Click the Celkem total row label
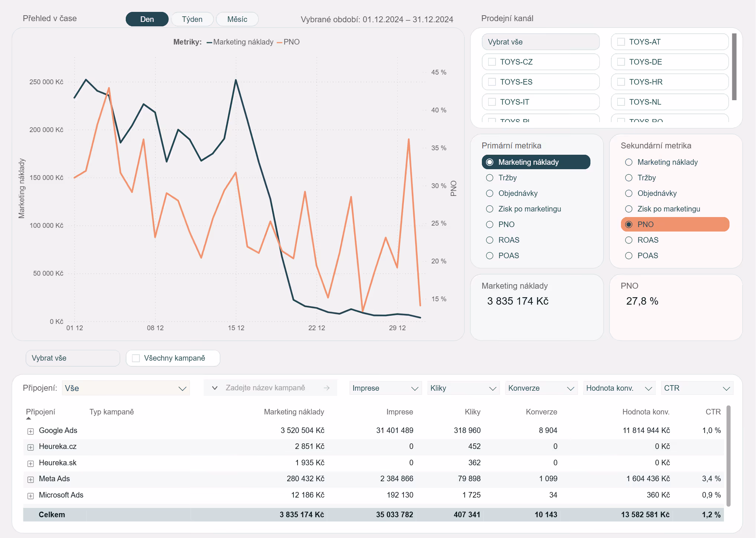The height and width of the screenshot is (538, 756). 52,515
